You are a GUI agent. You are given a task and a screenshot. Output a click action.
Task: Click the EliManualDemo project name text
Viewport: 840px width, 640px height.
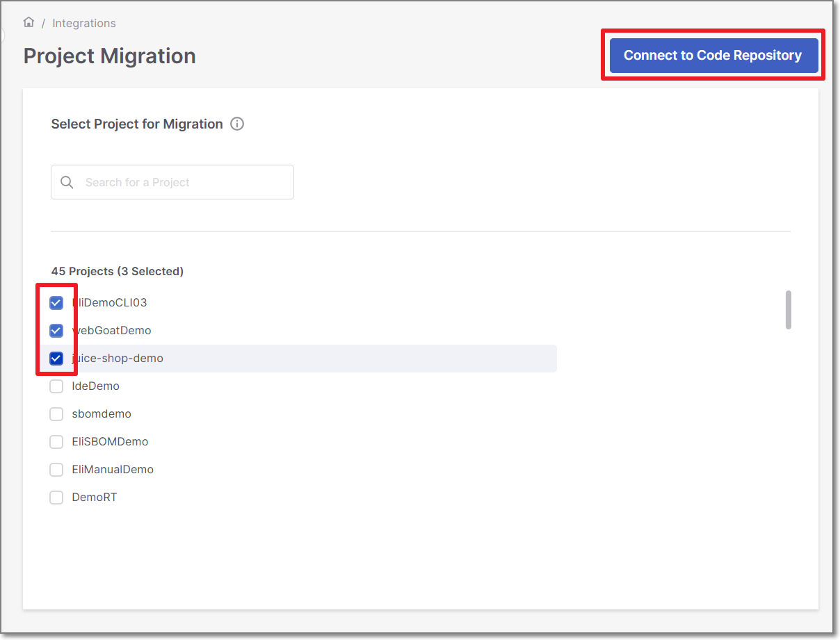point(113,469)
